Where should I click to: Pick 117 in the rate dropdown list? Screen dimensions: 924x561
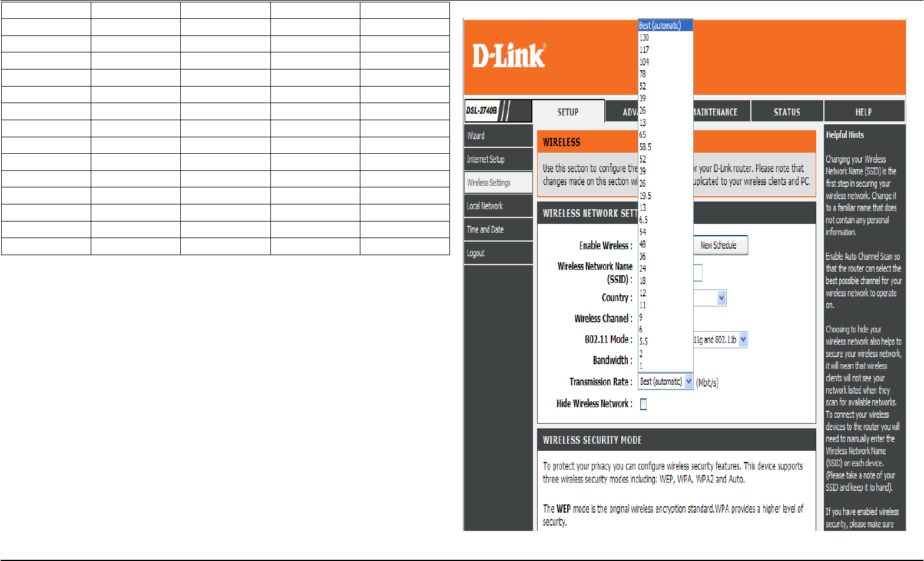pyautogui.click(x=665, y=50)
